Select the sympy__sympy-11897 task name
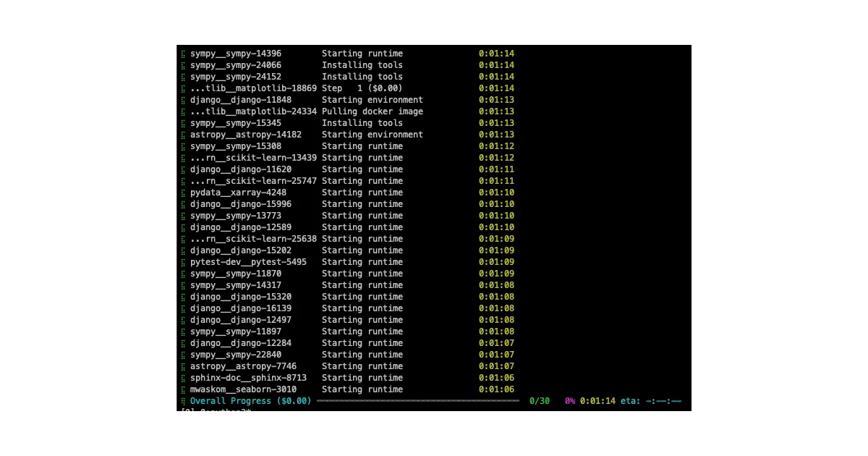The width and height of the screenshot is (868, 456). pyautogui.click(x=236, y=332)
